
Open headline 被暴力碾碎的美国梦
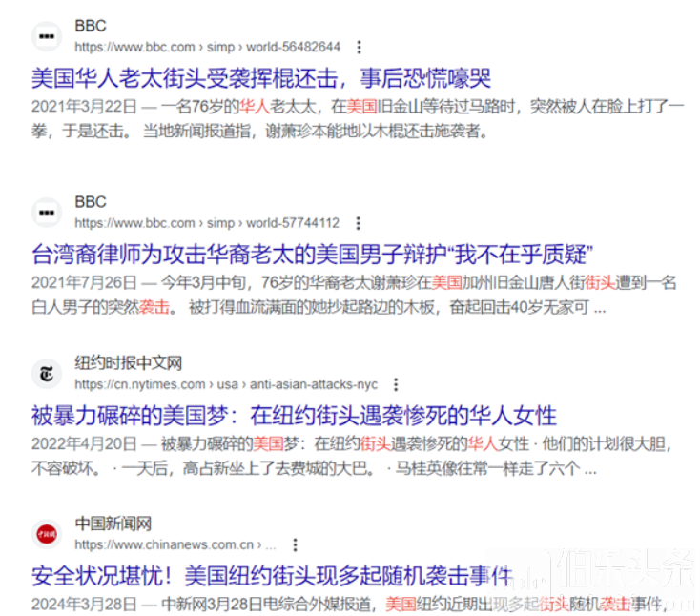tap(294, 416)
